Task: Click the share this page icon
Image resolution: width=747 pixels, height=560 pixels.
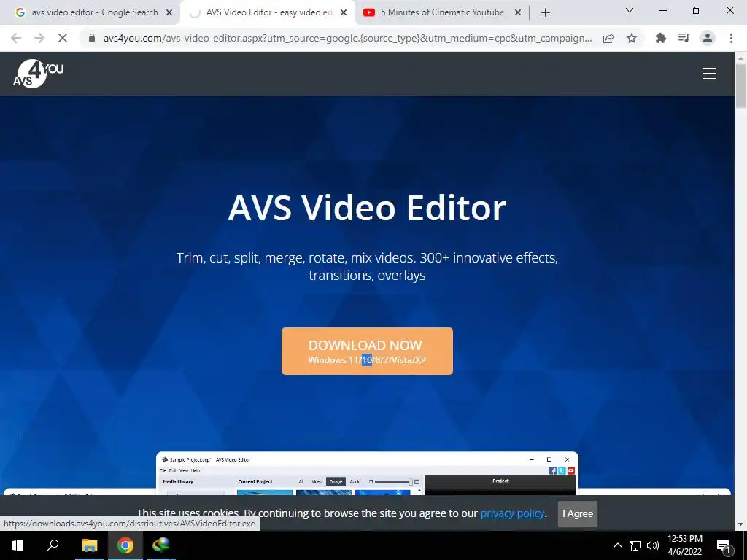Action: 608,38
